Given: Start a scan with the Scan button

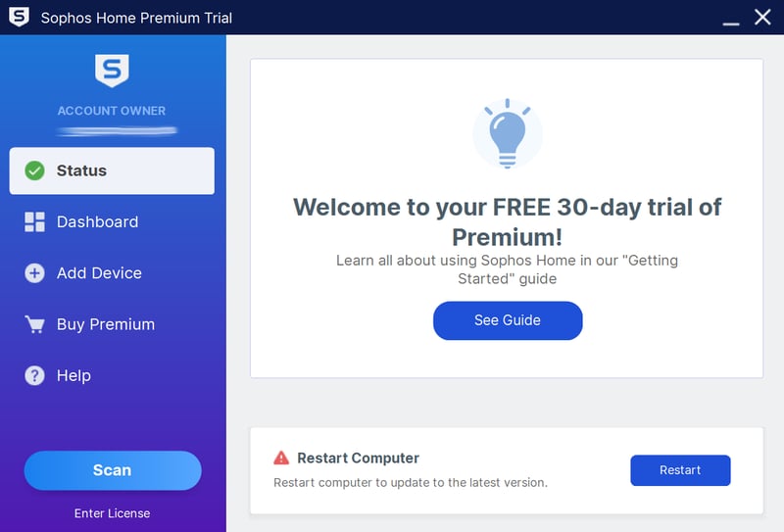Looking at the screenshot, I should [x=113, y=470].
